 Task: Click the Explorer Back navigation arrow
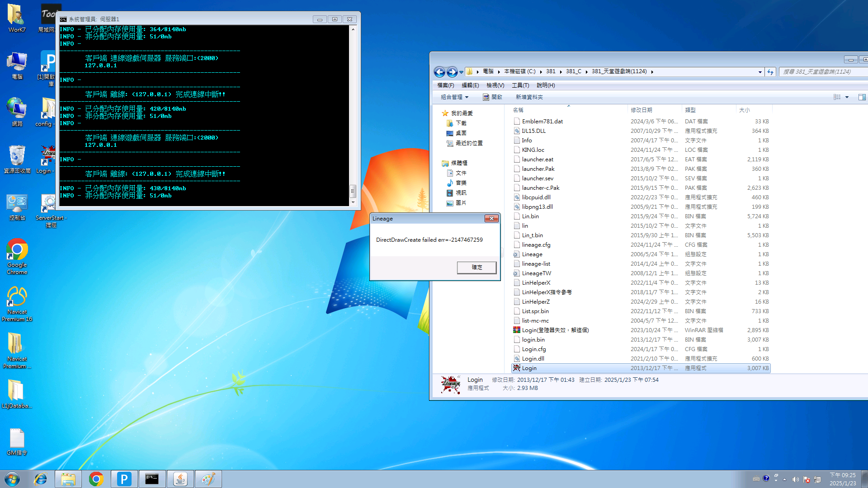point(439,72)
